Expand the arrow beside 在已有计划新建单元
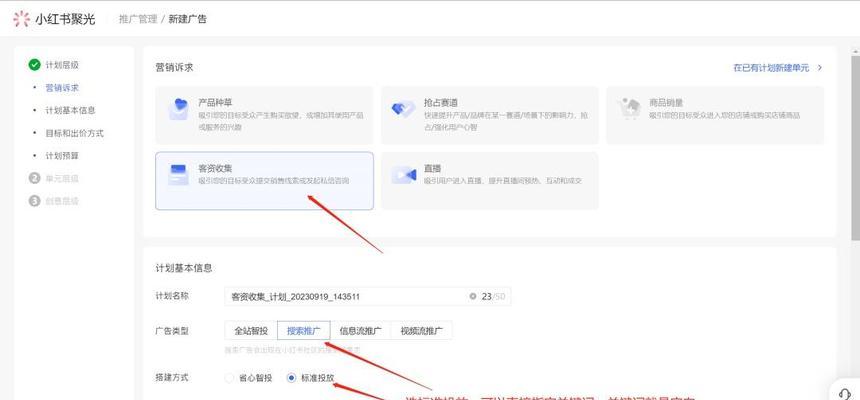 (820, 68)
